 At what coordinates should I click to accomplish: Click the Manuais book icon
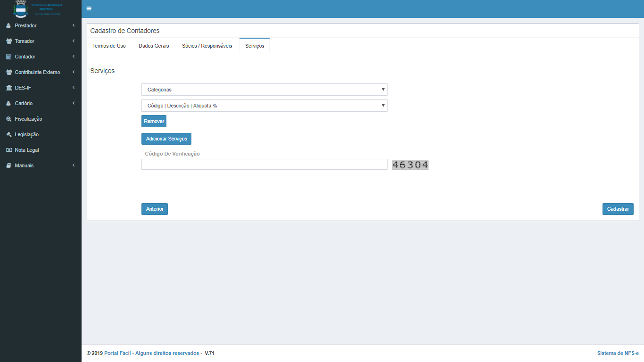point(8,165)
